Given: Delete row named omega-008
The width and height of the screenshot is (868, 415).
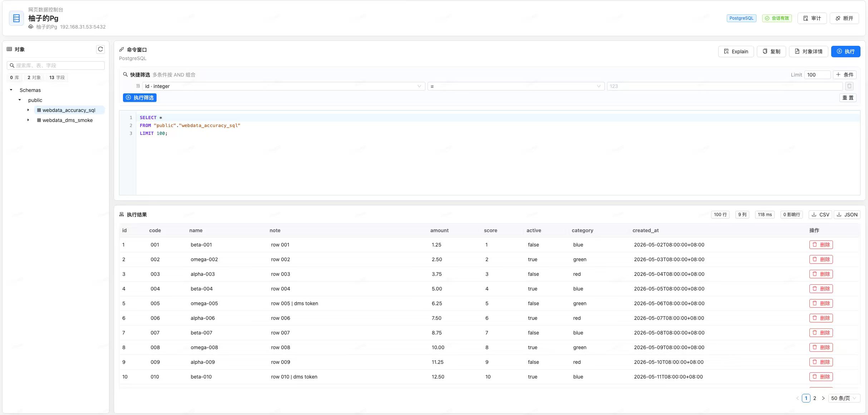Looking at the screenshot, I should [821, 347].
